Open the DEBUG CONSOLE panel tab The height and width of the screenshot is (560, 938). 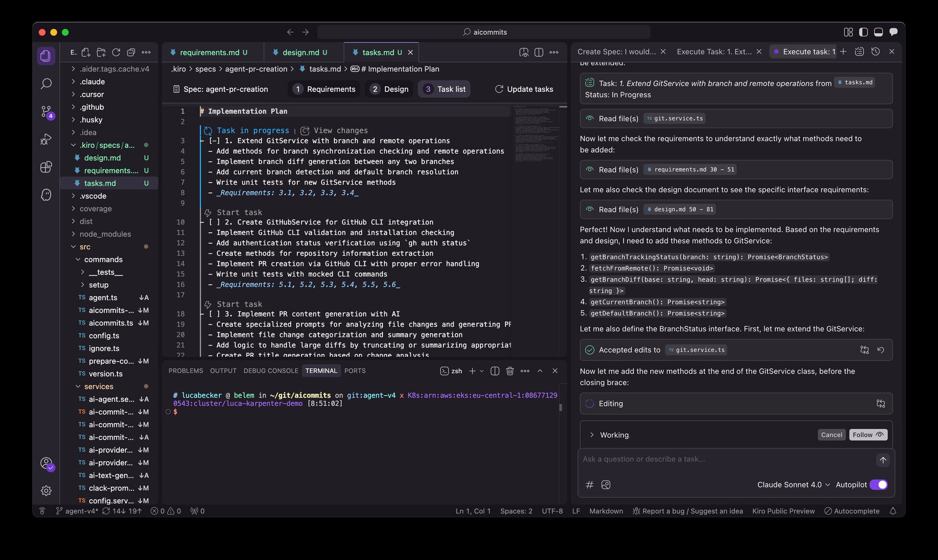[x=271, y=371]
